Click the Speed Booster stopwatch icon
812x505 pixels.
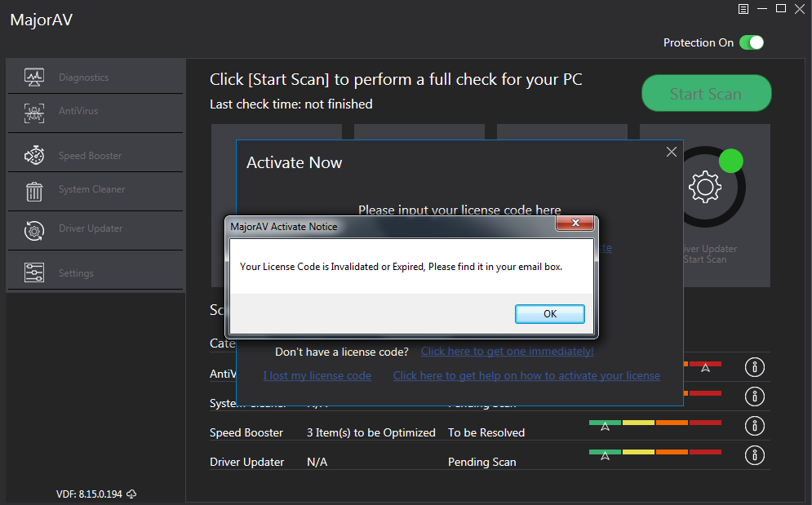(x=34, y=155)
